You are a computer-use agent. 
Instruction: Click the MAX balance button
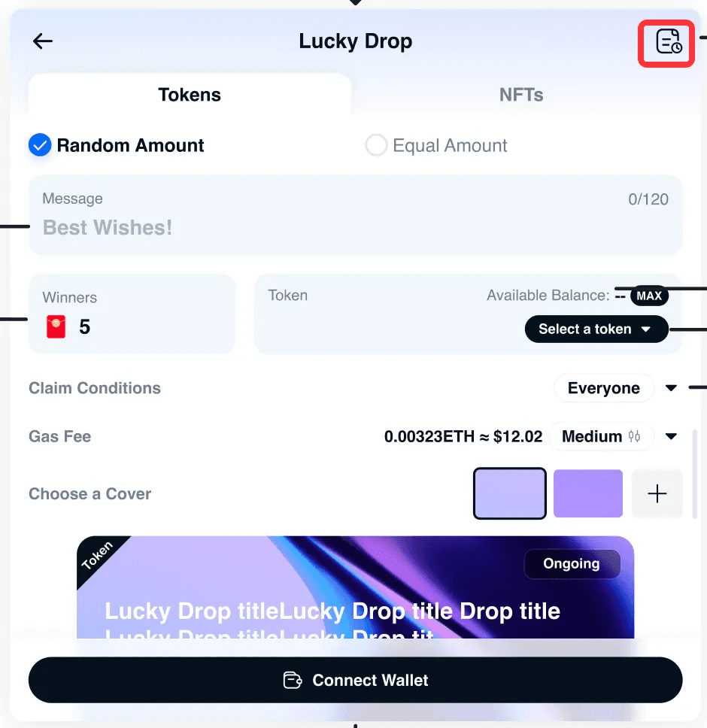click(649, 296)
